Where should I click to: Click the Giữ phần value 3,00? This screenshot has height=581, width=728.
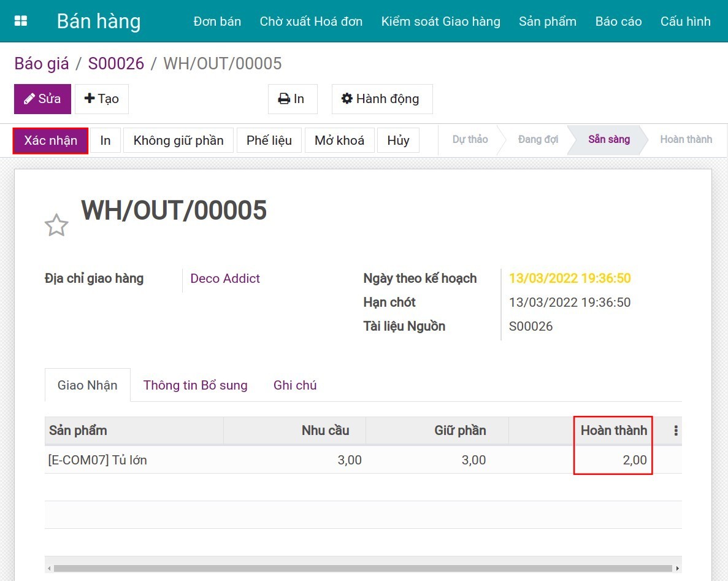pos(473,460)
